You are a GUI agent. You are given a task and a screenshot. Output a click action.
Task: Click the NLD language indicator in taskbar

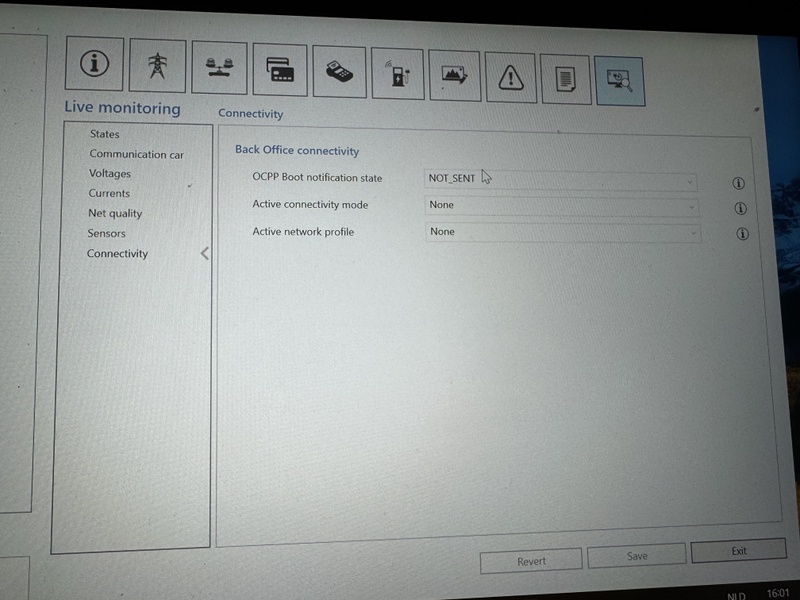[x=736, y=596]
